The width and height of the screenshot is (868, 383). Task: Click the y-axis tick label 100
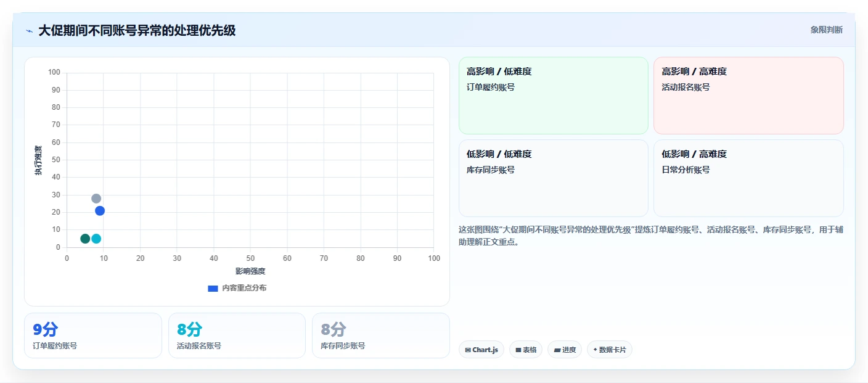tap(54, 73)
